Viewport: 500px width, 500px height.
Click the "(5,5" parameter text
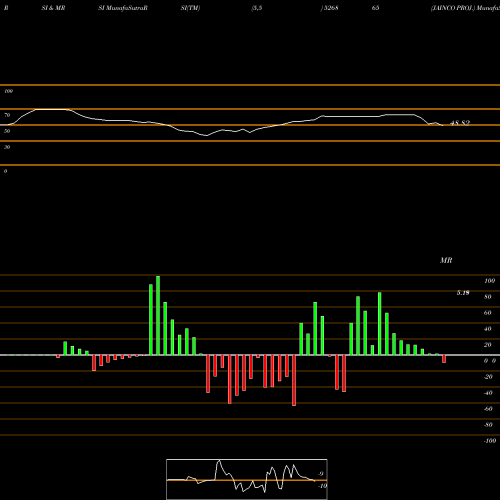(257, 8)
